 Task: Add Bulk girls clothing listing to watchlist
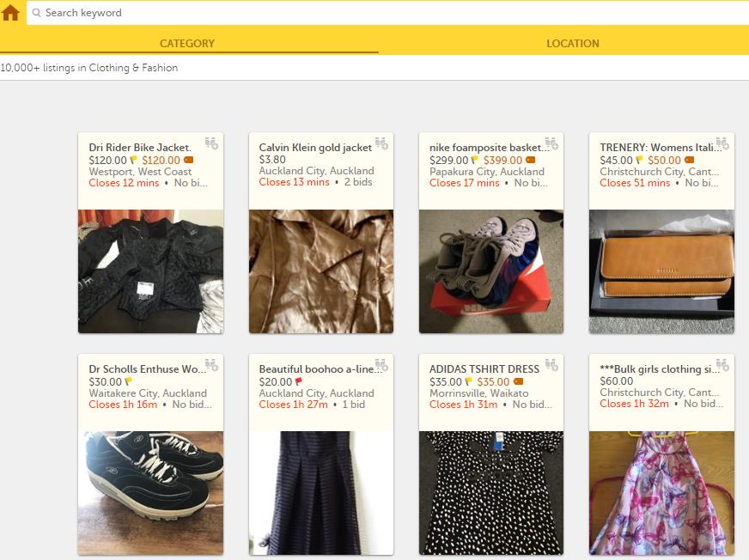[x=722, y=365]
